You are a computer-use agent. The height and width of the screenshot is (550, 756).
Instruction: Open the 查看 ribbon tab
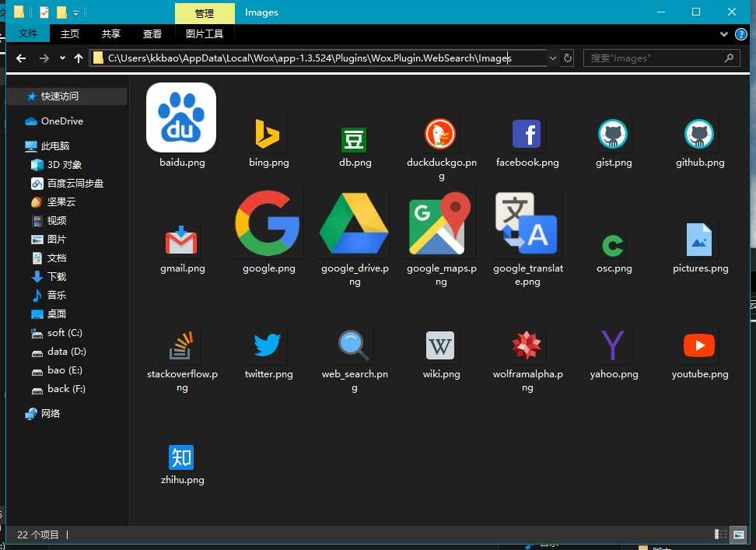(x=152, y=34)
